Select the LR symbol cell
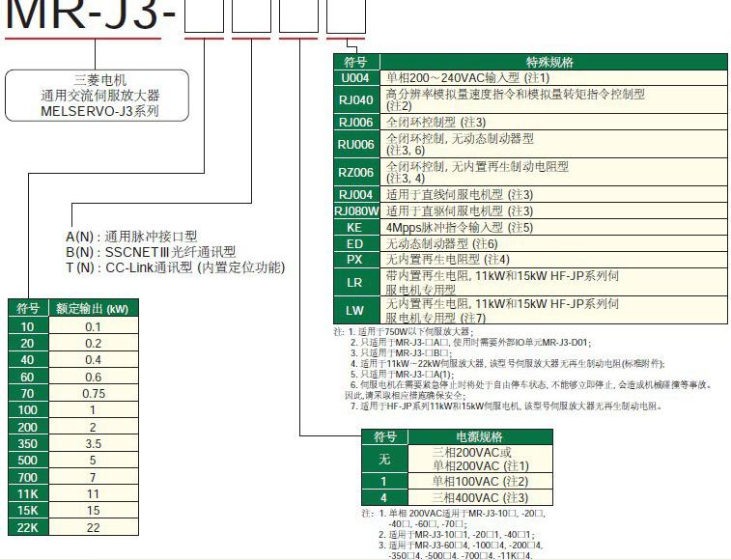Viewport: 731px width, 560px height. (x=356, y=282)
